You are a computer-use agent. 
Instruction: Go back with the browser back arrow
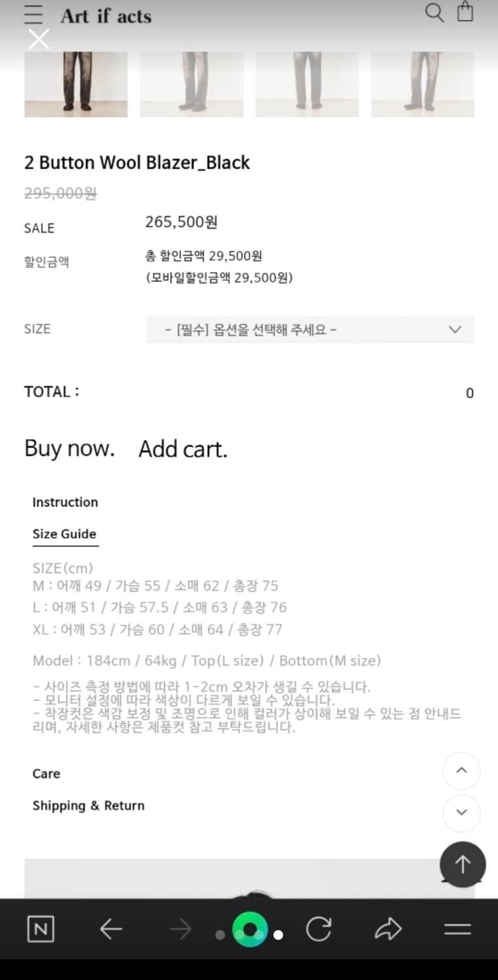pyautogui.click(x=111, y=929)
